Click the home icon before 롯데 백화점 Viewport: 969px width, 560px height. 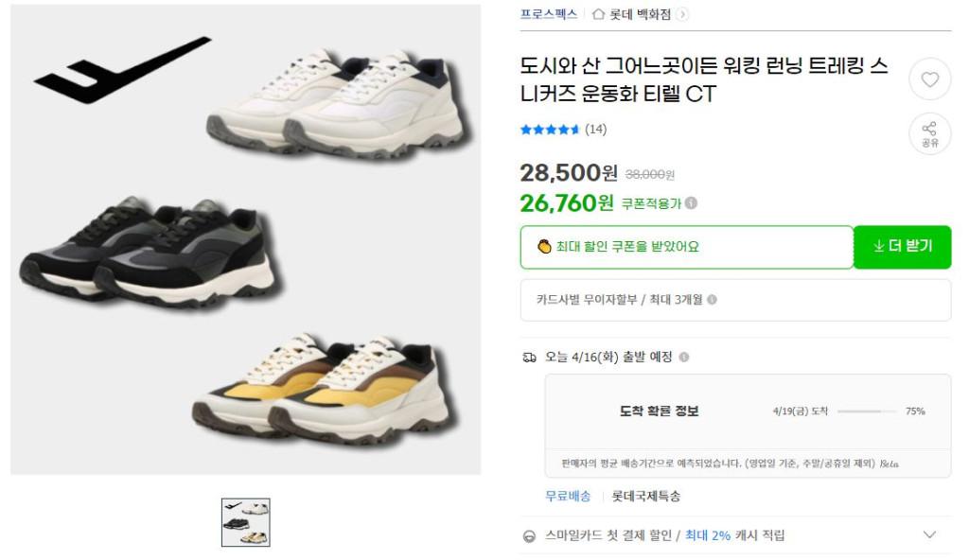point(598,14)
